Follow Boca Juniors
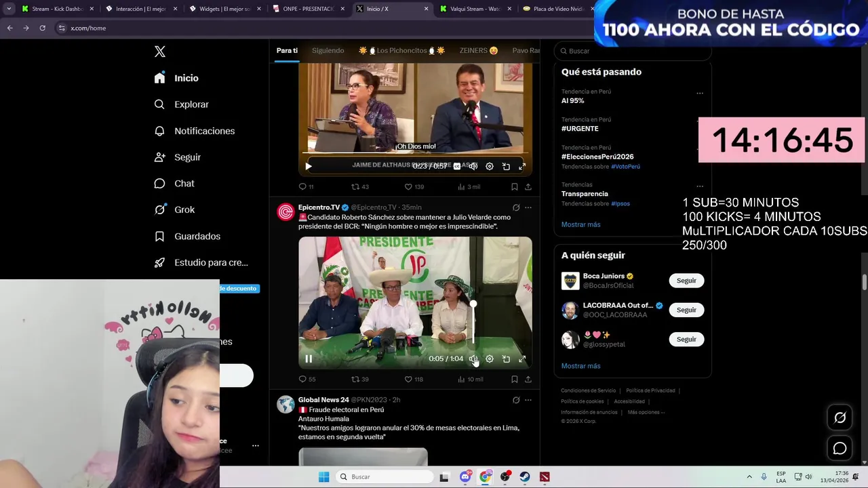The image size is (868, 488). (x=686, y=281)
